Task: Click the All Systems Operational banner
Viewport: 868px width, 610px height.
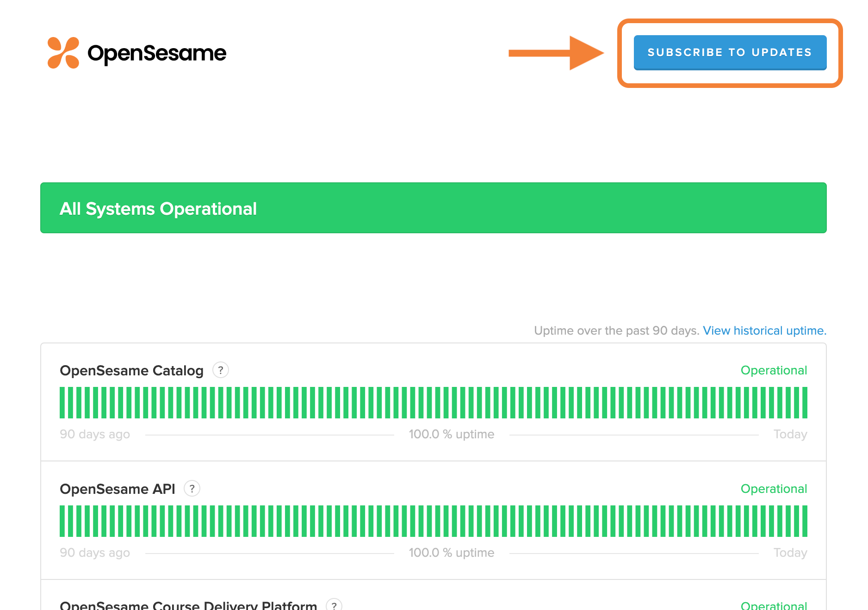Action: coord(434,208)
